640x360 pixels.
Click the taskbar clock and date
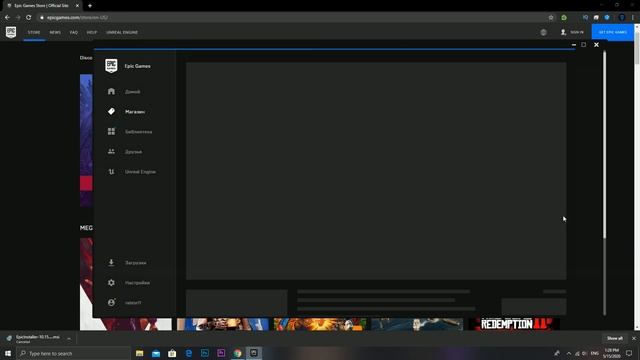click(611, 353)
